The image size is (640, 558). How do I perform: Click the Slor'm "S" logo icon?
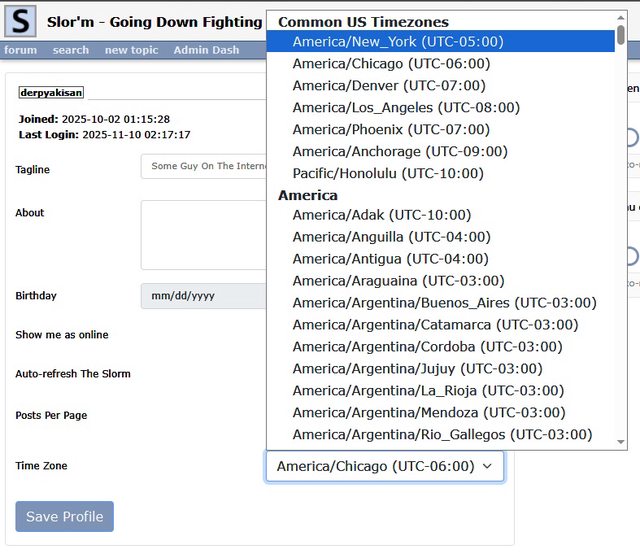[20, 21]
